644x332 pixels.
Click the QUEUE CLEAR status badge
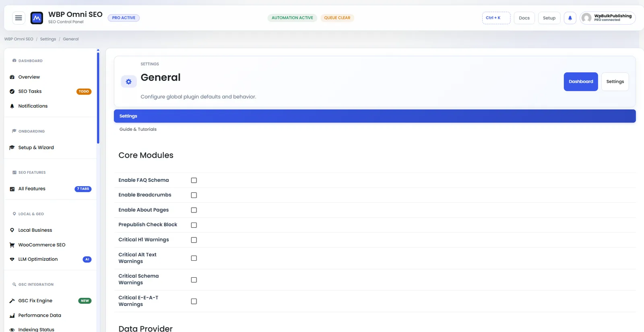[337, 18]
